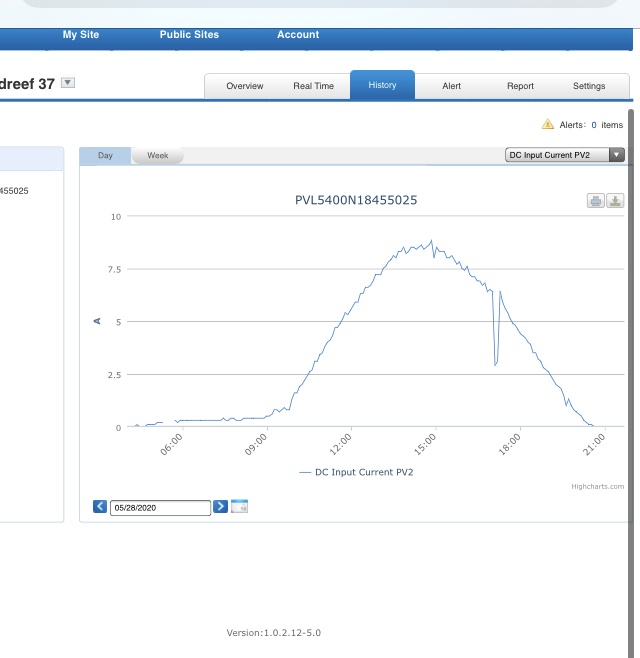Screen dimensions: 640x658
Task: Click the date field showing 05/28/2020
Action: tap(160, 508)
